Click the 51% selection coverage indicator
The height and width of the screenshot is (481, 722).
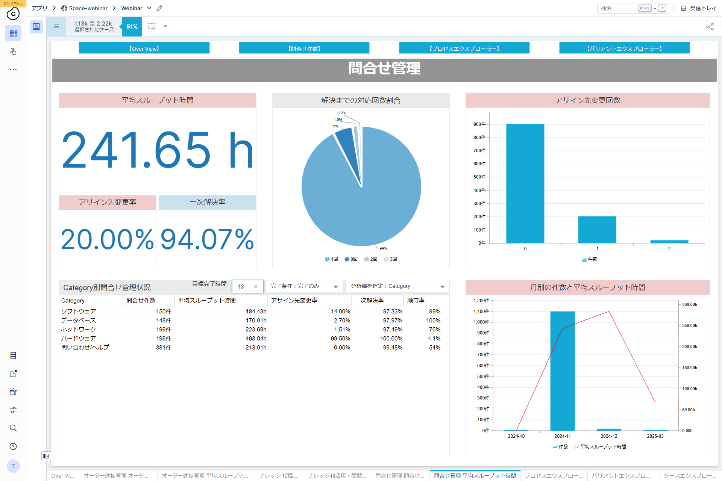[132, 27]
